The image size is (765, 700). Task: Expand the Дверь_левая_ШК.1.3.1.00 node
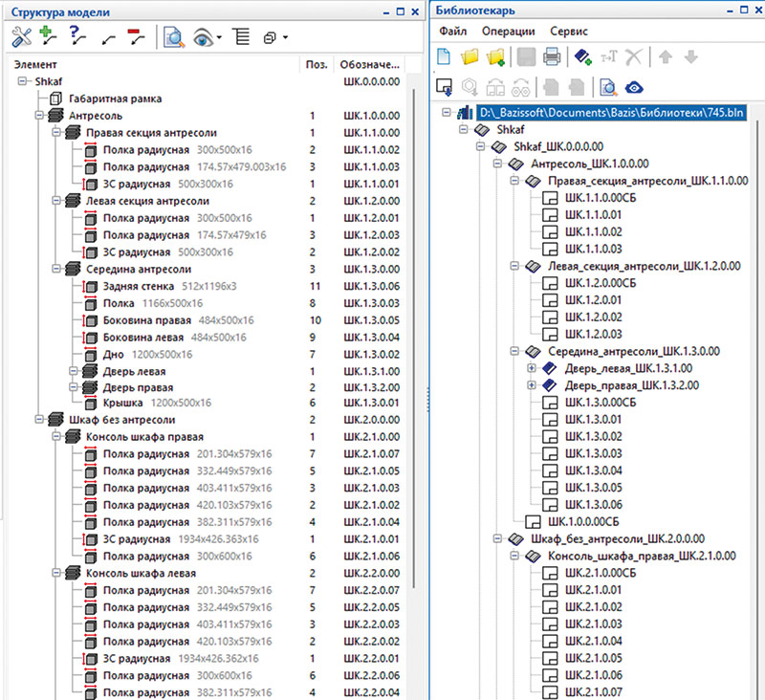point(532,368)
